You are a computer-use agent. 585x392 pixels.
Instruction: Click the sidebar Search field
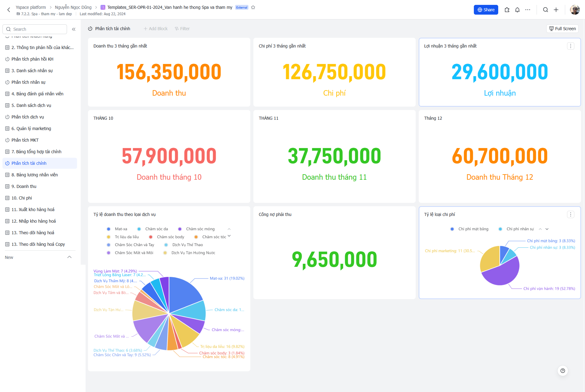point(35,29)
